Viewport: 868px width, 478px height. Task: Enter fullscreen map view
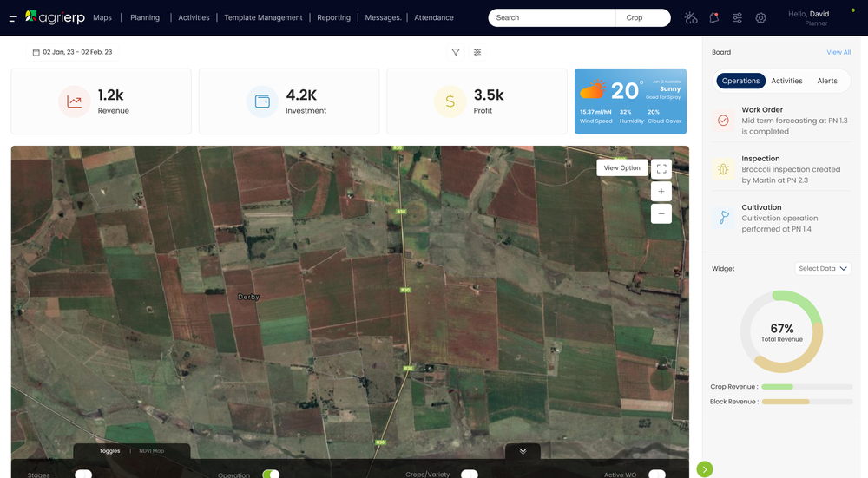point(661,169)
